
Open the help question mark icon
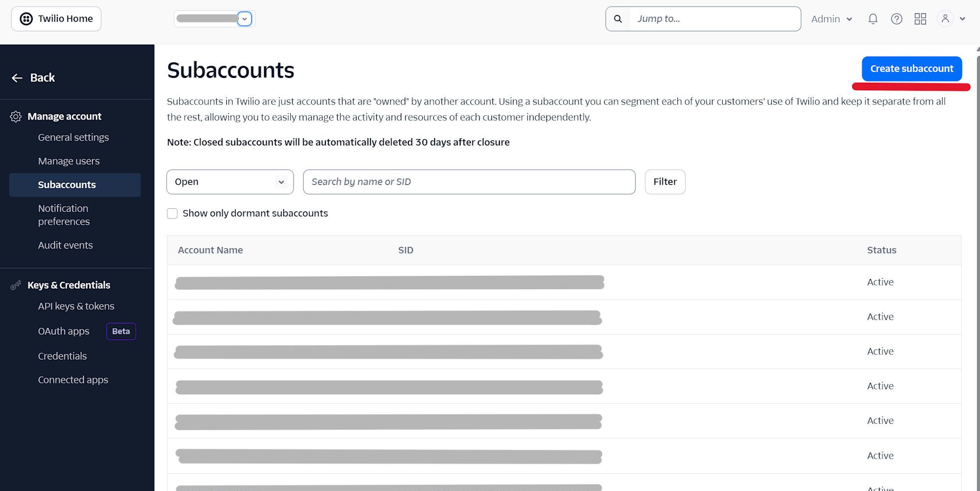click(x=896, y=19)
